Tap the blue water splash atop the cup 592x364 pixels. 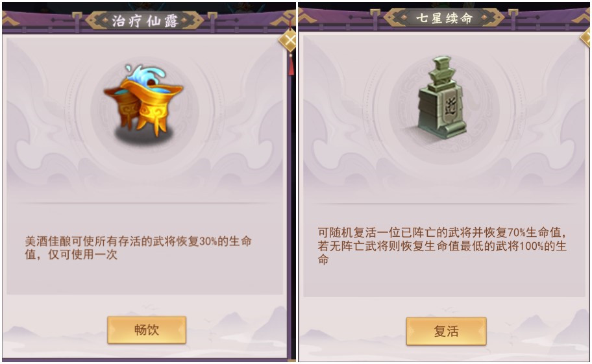(x=147, y=75)
